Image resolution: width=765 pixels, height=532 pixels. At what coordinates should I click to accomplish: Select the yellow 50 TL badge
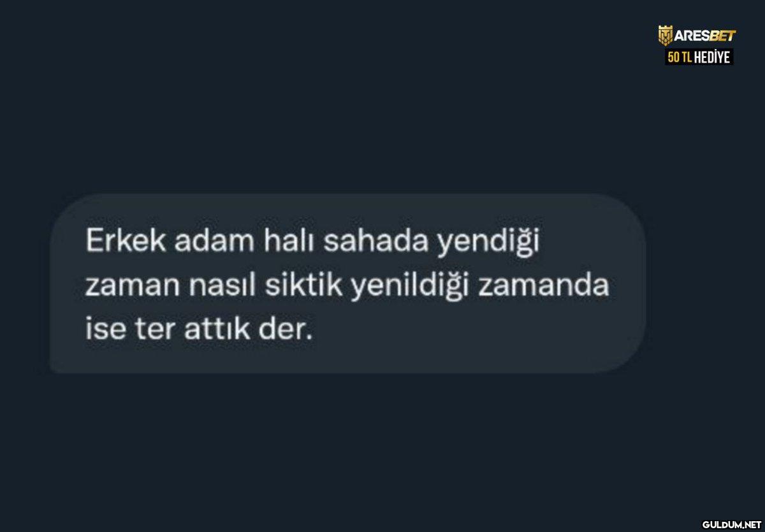pos(679,57)
